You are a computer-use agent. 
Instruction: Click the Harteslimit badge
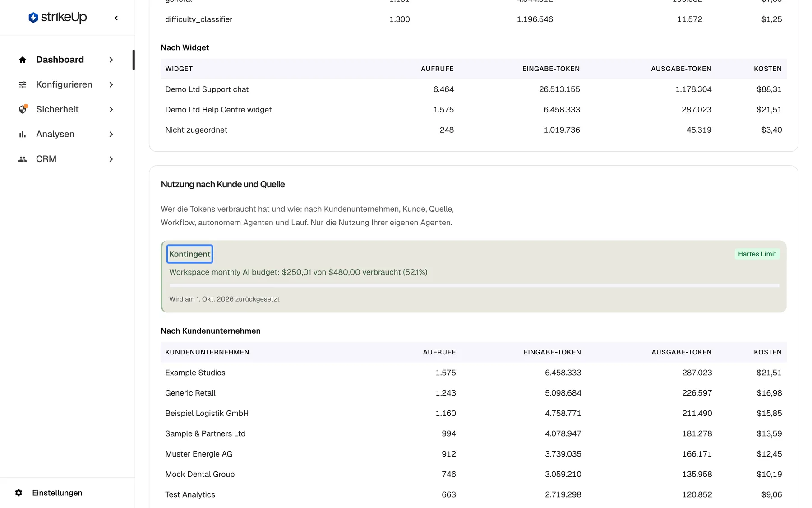(x=757, y=254)
